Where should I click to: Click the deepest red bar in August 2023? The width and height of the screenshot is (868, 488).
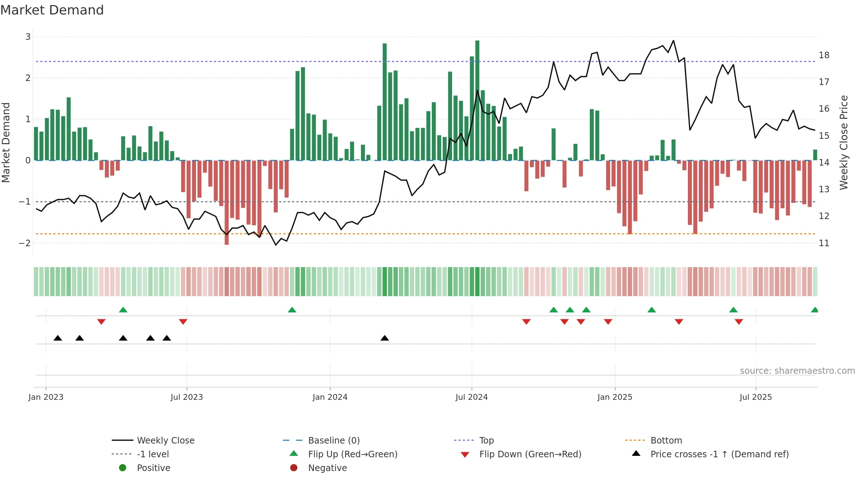(227, 202)
